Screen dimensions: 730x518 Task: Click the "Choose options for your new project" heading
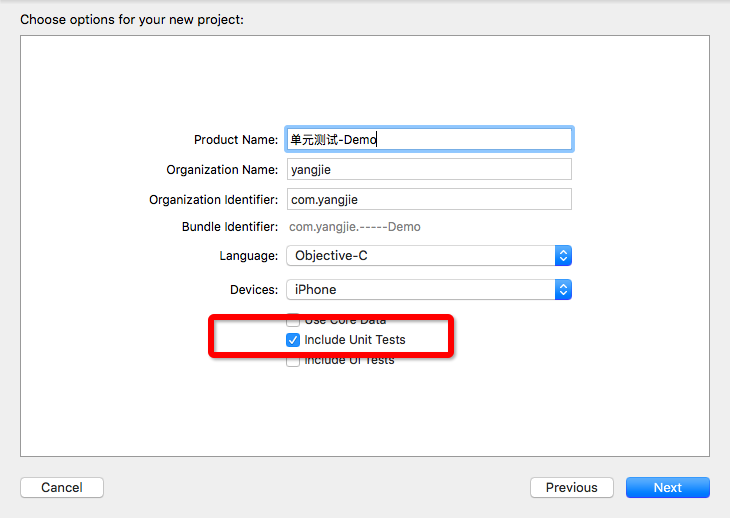point(132,19)
